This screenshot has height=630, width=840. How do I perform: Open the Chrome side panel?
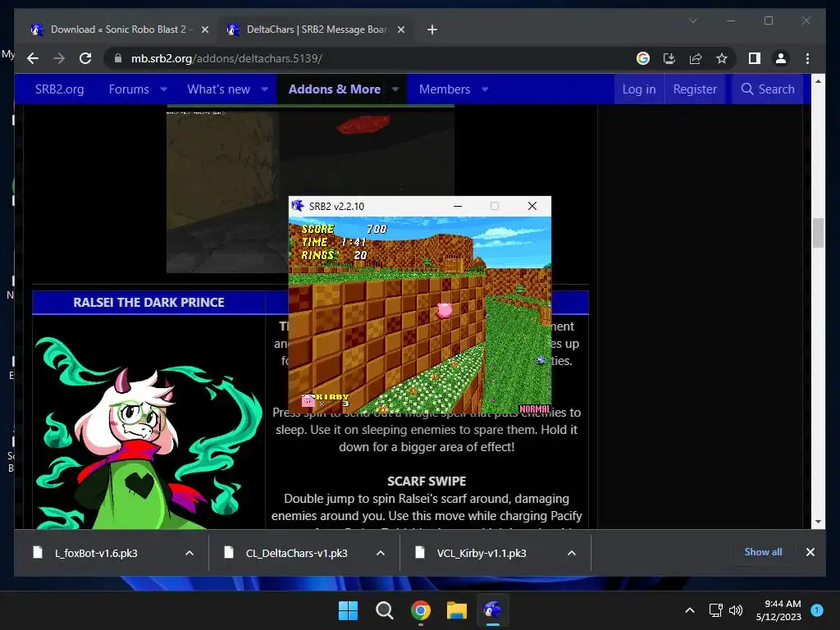coord(755,58)
